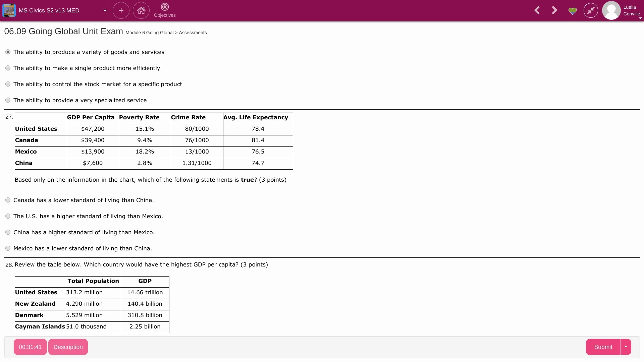The image size is (644, 362).
Task: Click the collapse fullscreen icon
Action: (x=591, y=10)
